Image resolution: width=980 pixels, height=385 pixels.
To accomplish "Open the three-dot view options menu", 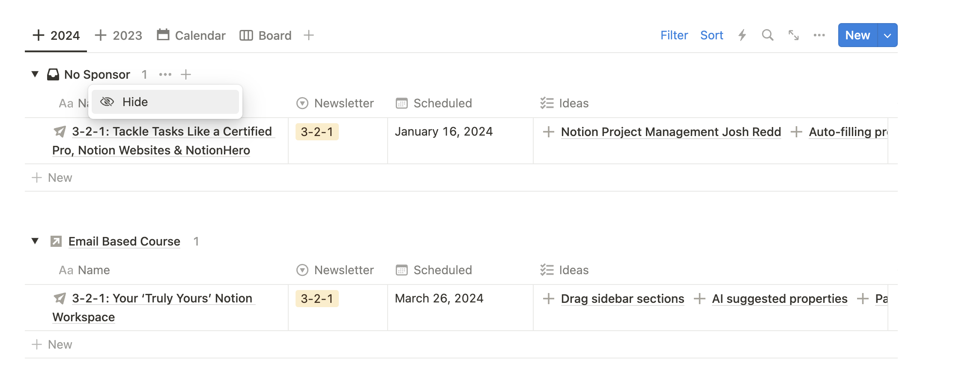I will [x=819, y=35].
